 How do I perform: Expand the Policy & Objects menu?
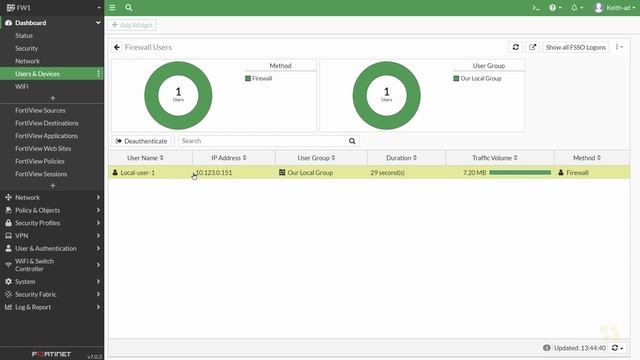tap(52, 210)
